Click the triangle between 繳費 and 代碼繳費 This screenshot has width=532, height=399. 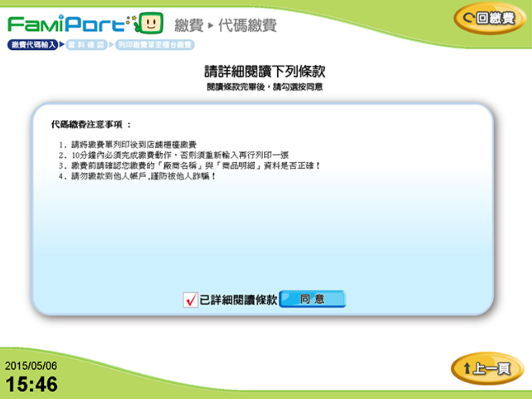pos(211,25)
